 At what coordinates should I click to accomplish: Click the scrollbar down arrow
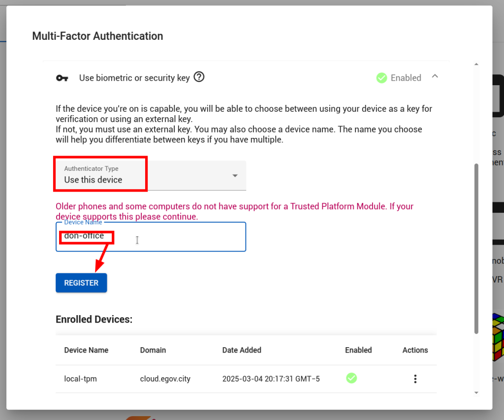click(x=476, y=392)
